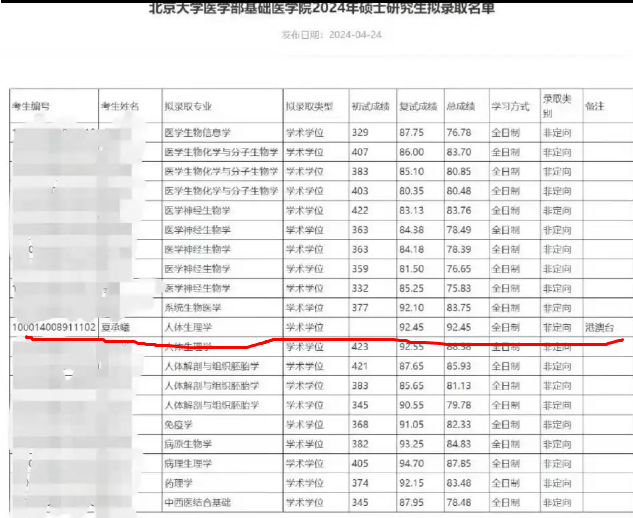Click the initial score 374
Screen dimensions: 633x518
(360, 483)
